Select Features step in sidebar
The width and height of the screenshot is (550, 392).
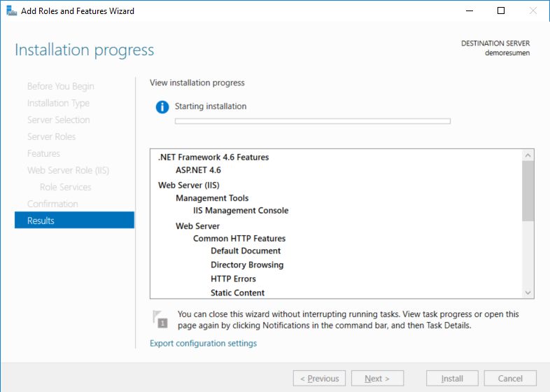43,153
